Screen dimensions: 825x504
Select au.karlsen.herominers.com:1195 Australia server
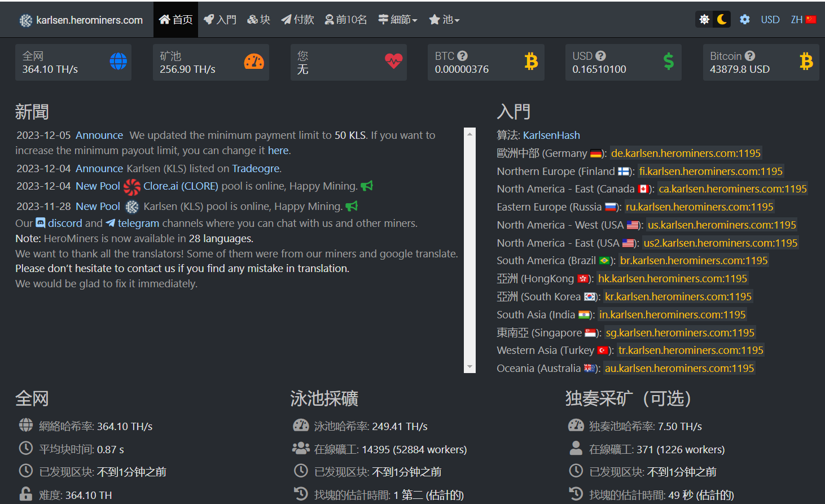(x=679, y=369)
